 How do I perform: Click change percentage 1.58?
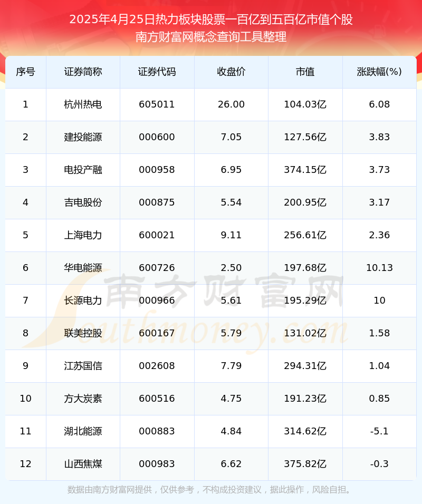point(379,333)
